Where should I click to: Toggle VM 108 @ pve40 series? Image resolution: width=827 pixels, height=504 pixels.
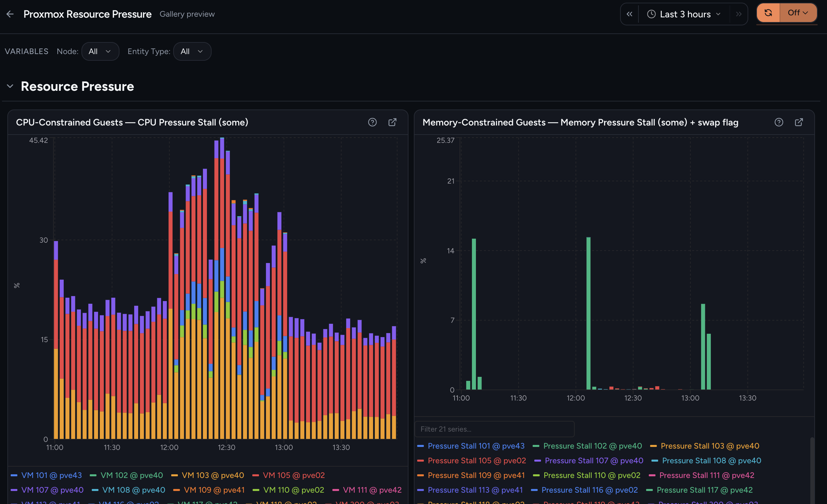coord(128,490)
